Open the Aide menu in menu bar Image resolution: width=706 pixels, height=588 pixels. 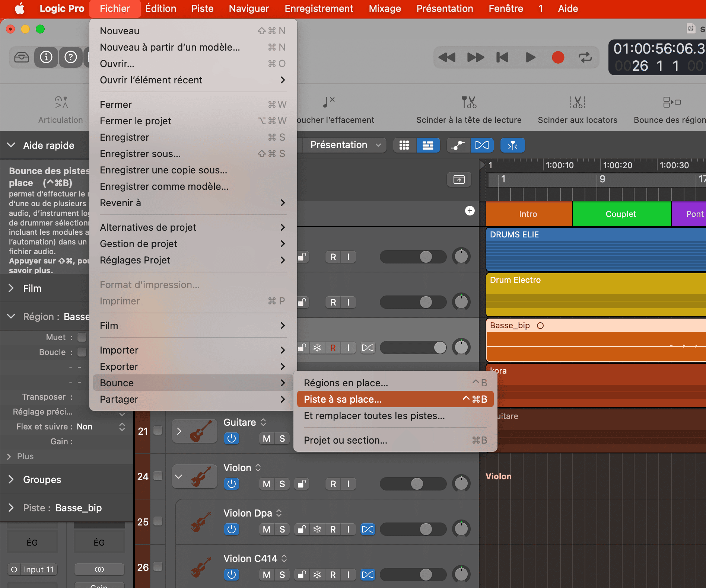point(568,9)
